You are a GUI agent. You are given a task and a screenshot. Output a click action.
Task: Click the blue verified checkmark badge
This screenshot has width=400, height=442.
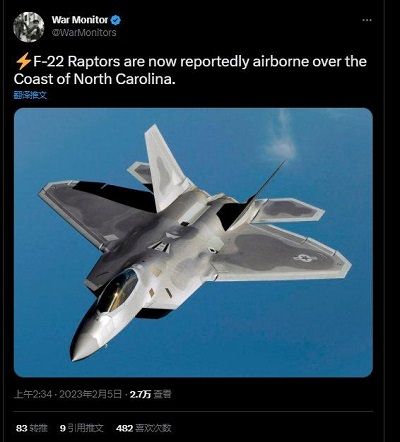pos(116,20)
